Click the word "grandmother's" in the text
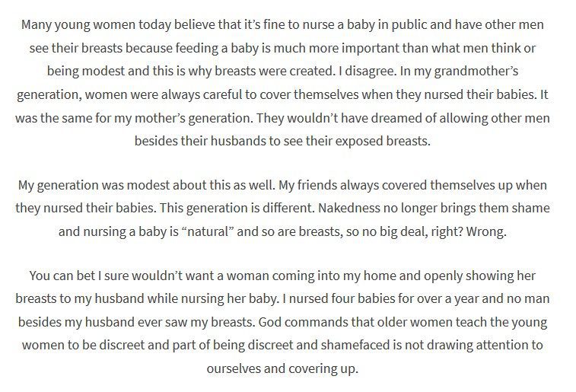Image resolution: width=576 pixels, height=392 pixels. [x=476, y=72]
